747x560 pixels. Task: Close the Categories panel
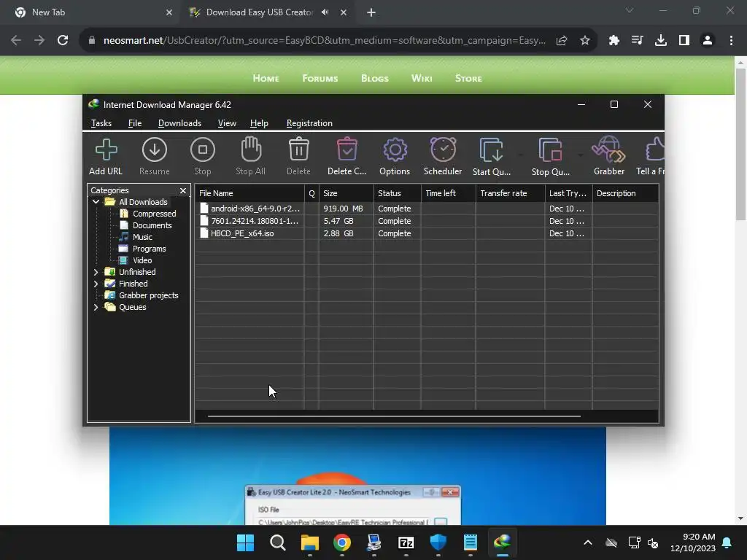click(x=183, y=190)
